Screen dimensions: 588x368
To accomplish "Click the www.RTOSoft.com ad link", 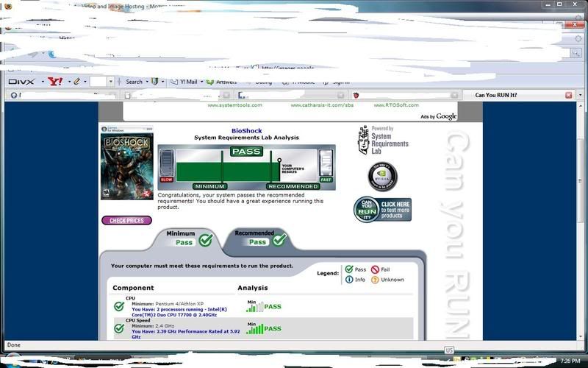I will 396,105.
